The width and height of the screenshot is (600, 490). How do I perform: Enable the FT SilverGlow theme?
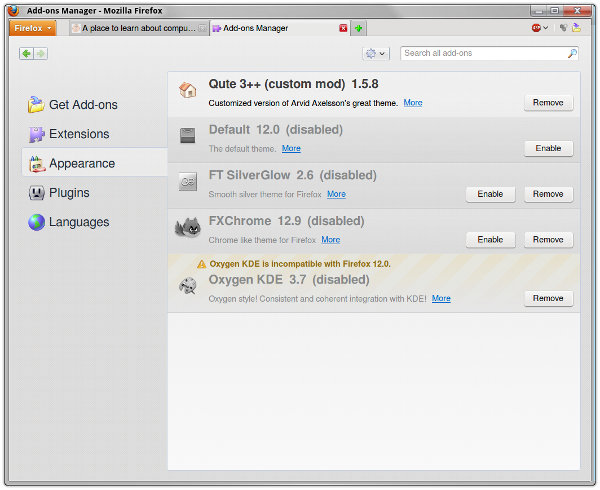point(490,194)
